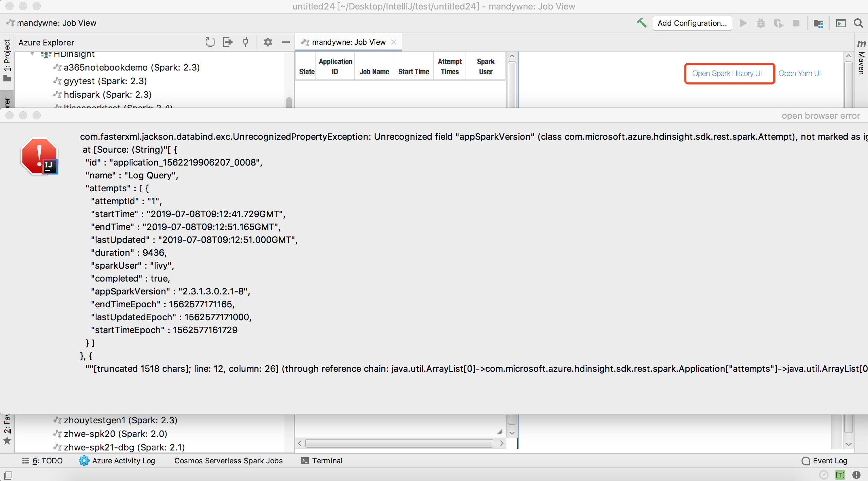Click the Open Yarn UI link
The width and height of the screenshot is (868, 481).
pyautogui.click(x=799, y=73)
